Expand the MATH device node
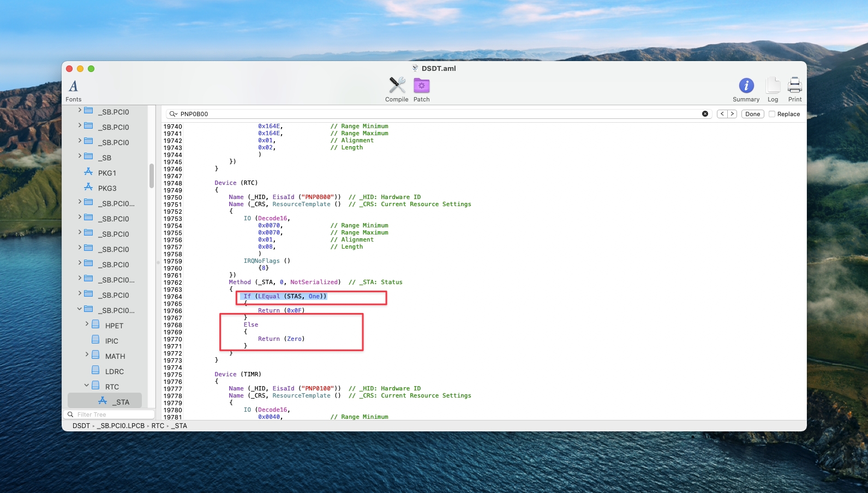This screenshot has width=868, height=493. pyautogui.click(x=87, y=355)
